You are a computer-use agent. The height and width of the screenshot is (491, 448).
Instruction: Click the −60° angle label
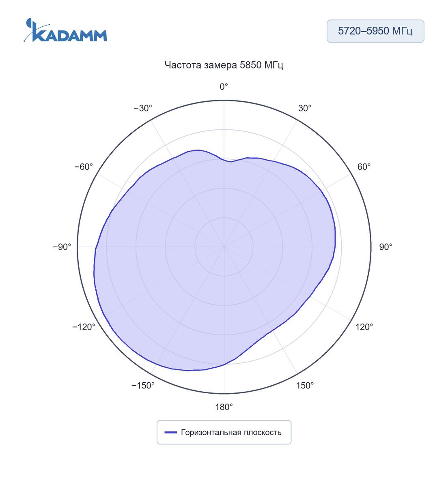(84, 167)
